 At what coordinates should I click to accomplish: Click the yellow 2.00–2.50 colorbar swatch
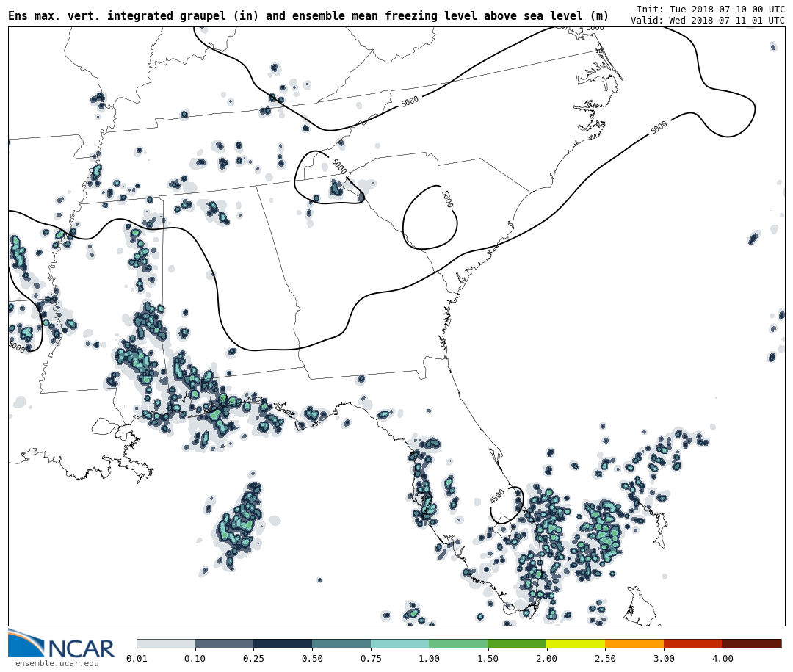pyautogui.click(x=576, y=643)
